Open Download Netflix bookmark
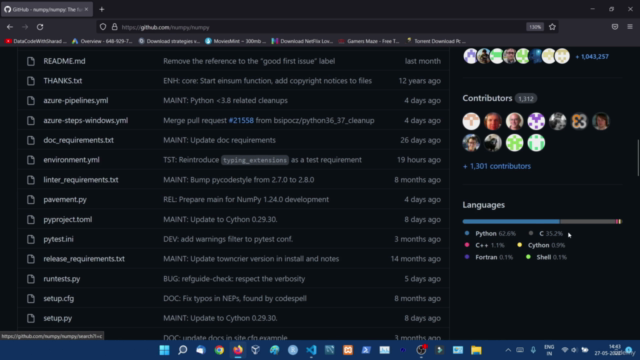The width and height of the screenshot is (640, 360). pyautogui.click(x=302, y=41)
